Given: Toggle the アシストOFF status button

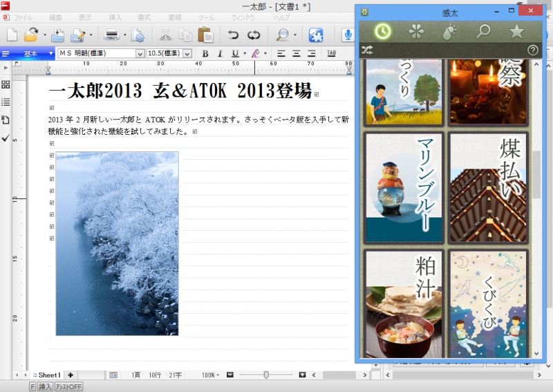Looking at the screenshot, I should pyautogui.click(x=68, y=386).
